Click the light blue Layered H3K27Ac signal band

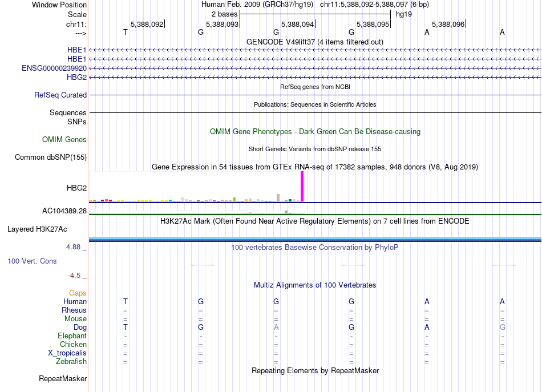pos(315,239)
